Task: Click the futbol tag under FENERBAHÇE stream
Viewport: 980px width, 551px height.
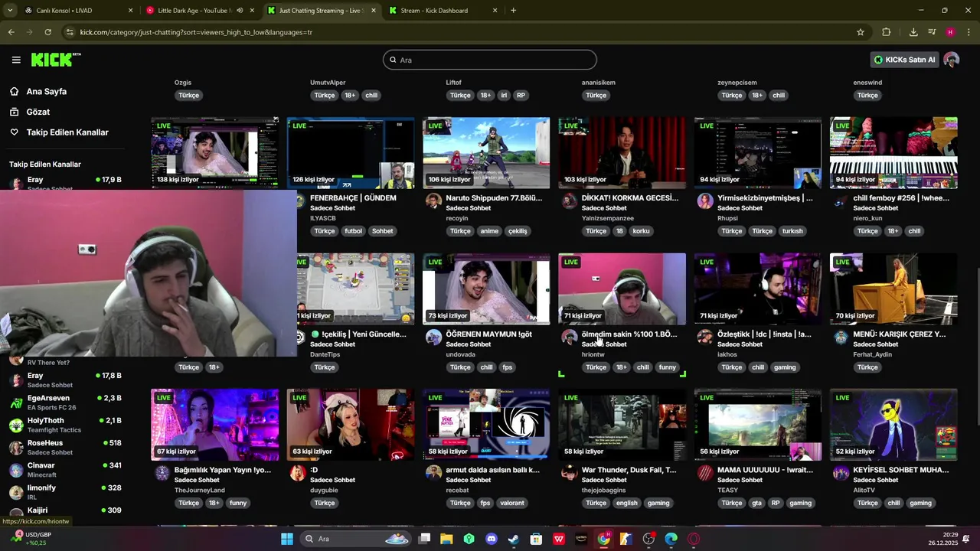Action: pyautogui.click(x=353, y=231)
